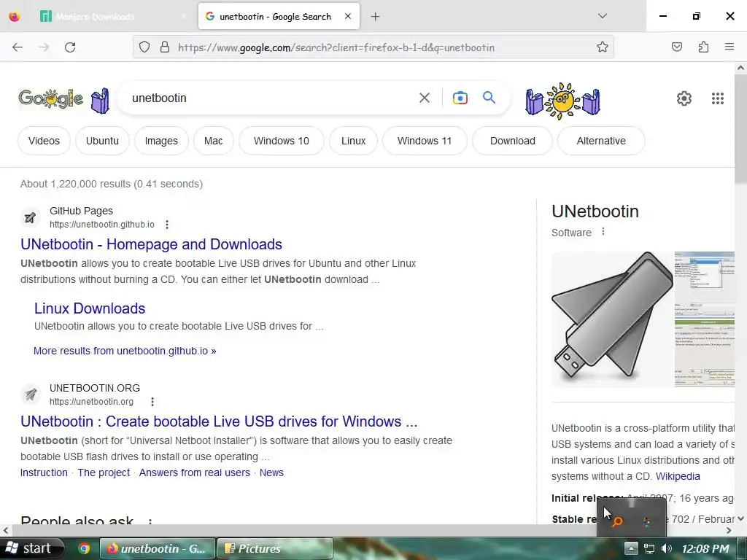Viewport: 747px width, 560px height.
Task: Apply the Ubuntu search chip
Action: [x=102, y=141]
